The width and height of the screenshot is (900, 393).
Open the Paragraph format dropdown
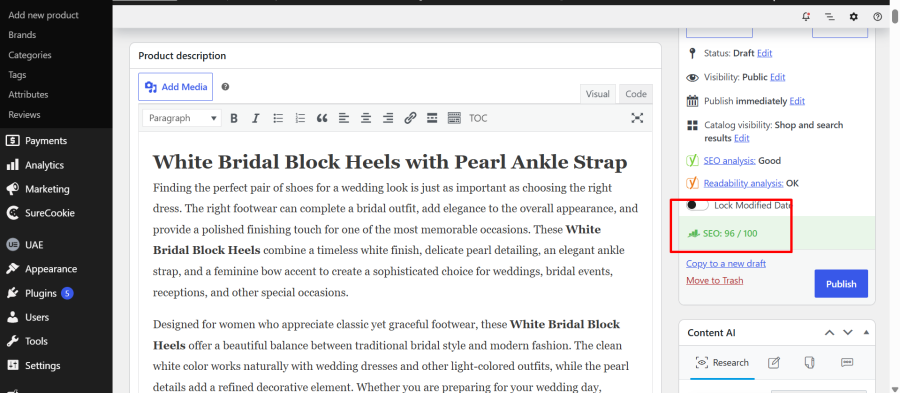pos(181,118)
